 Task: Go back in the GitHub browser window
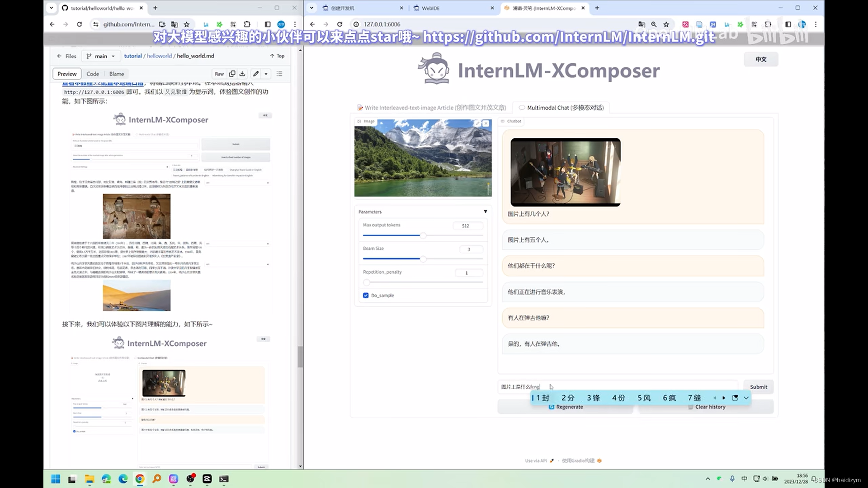[52, 24]
